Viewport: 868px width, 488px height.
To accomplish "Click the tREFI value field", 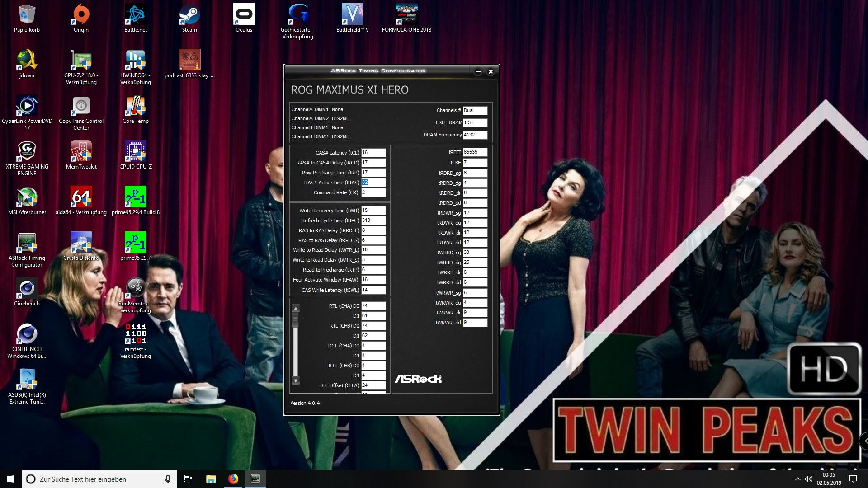I will coord(475,152).
